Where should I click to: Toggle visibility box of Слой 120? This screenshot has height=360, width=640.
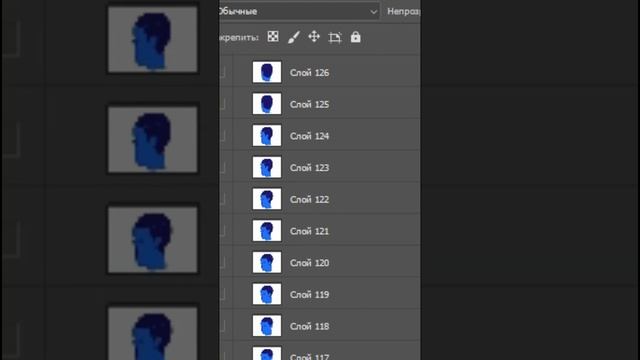[222, 263]
